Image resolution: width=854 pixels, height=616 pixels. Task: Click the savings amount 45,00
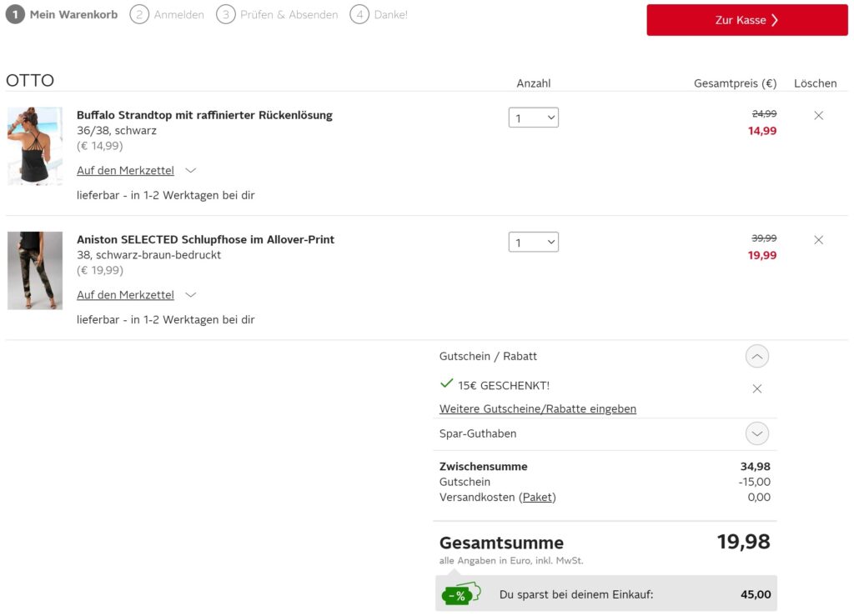click(756, 594)
